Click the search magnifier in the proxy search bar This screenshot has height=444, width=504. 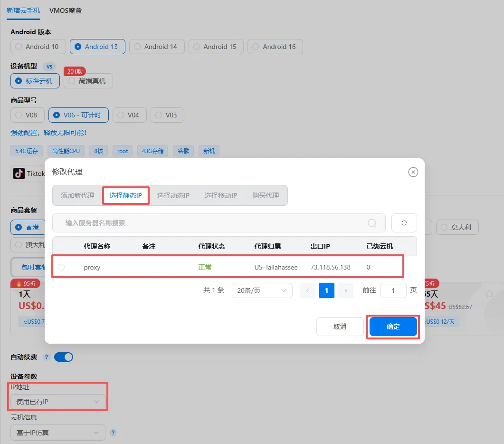click(371, 223)
